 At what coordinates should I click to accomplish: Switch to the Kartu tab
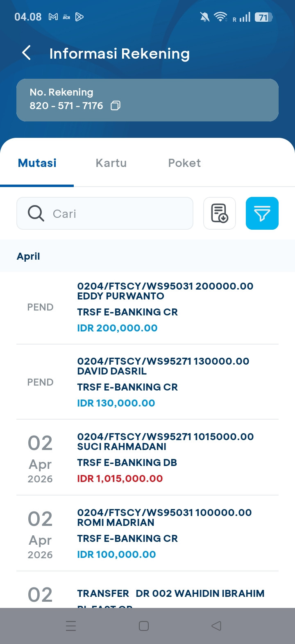[111, 163]
